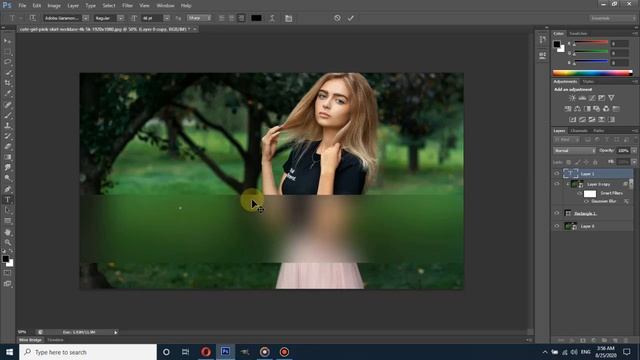Select the Brush tool
This screenshot has height=360, width=640.
point(7,116)
